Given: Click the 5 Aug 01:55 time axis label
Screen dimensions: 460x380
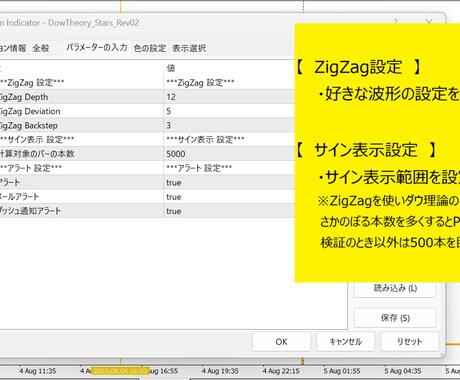Looking at the screenshot, I should click(x=342, y=371).
